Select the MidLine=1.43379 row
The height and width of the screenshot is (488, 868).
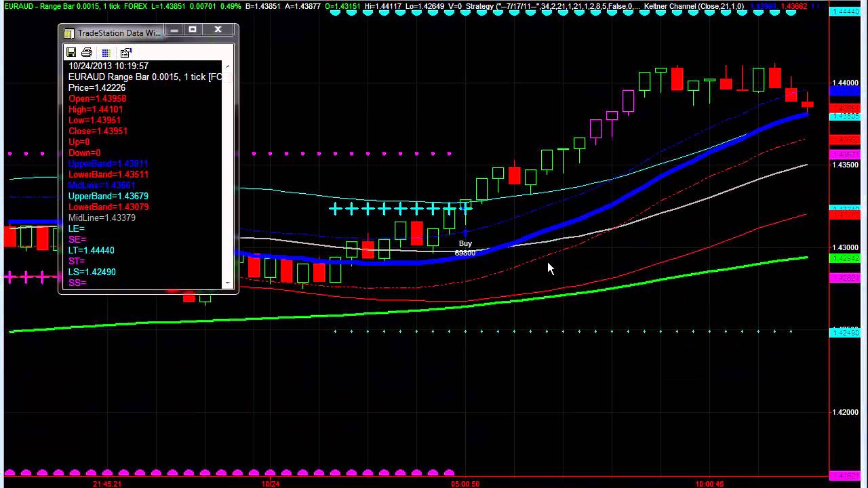click(x=102, y=218)
